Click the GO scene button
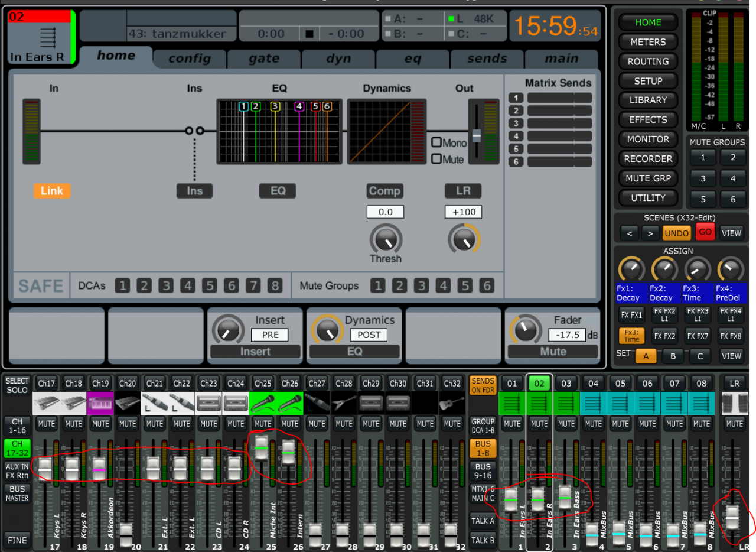 705,232
